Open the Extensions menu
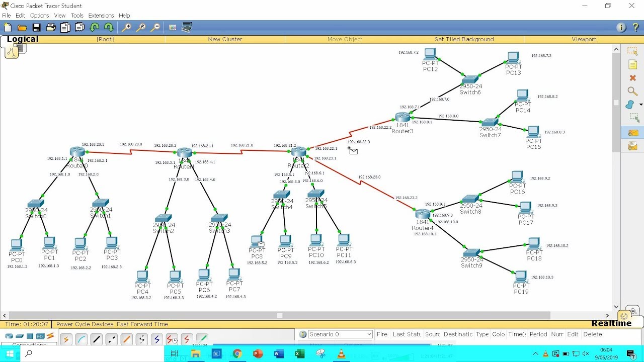Viewport: 644px width, 362px height. click(x=101, y=16)
